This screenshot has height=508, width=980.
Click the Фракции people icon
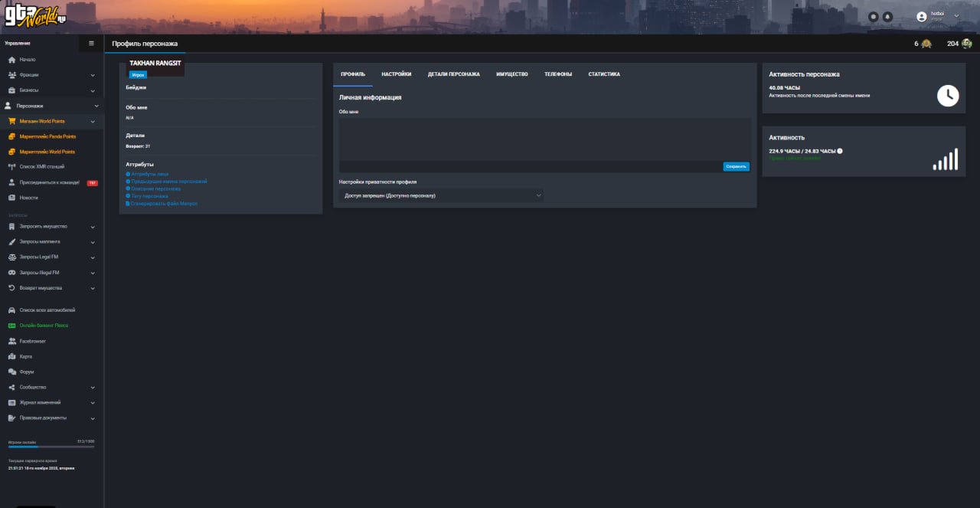(x=12, y=75)
